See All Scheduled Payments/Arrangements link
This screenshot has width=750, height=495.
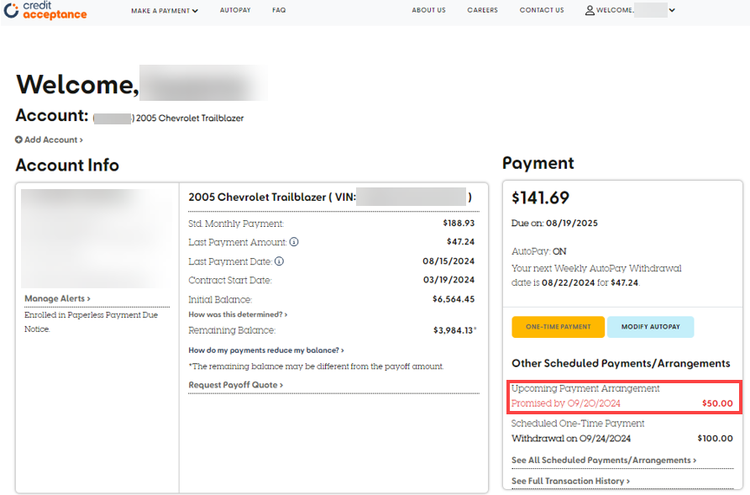(604, 460)
